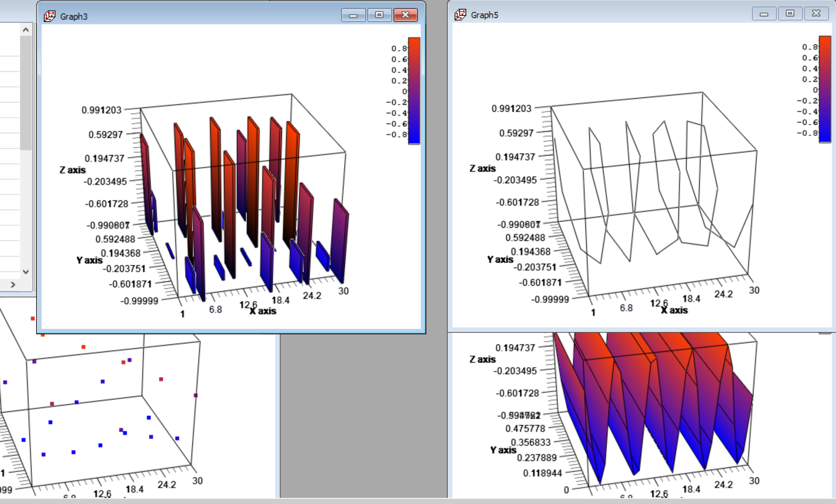Image resolution: width=836 pixels, height=504 pixels.
Task: Click the Graph3 window icon
Action: click(x=50, y=16)
